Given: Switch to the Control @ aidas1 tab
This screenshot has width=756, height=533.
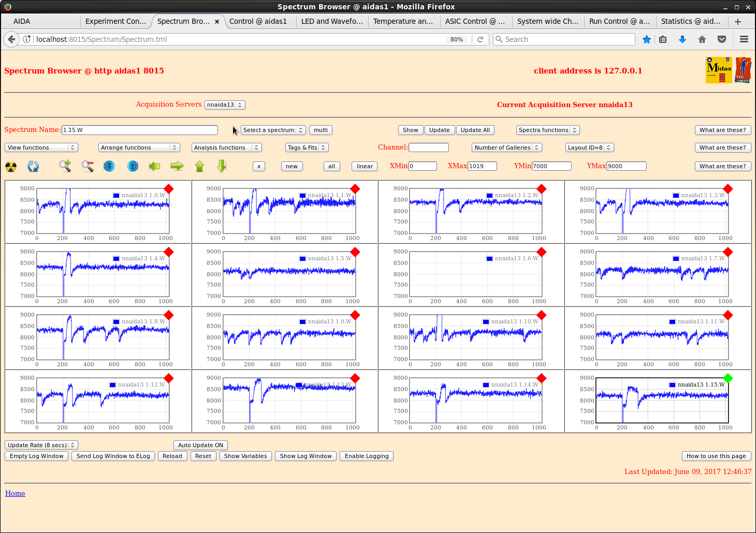Looking at the screenshot, I should [x=258, y=21].
